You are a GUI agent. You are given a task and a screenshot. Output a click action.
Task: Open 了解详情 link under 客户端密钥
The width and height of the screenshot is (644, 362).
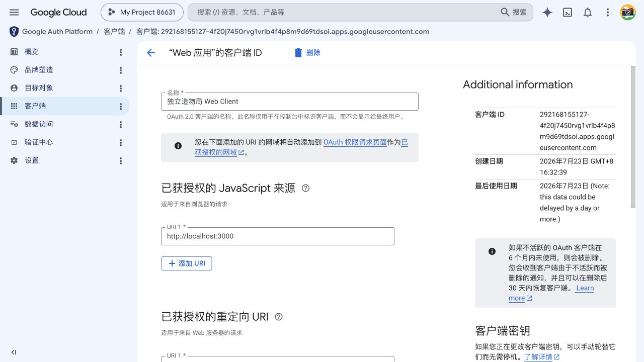tap(542, 357)
